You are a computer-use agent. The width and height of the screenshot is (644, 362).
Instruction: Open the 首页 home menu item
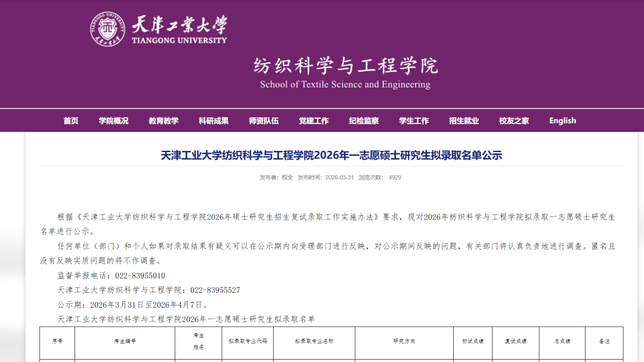pyautogui.click(x=71, y=120)
